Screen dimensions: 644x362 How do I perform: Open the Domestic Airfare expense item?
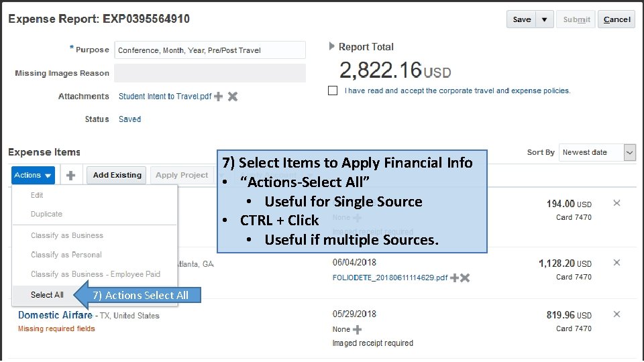[x=55, y=315]
